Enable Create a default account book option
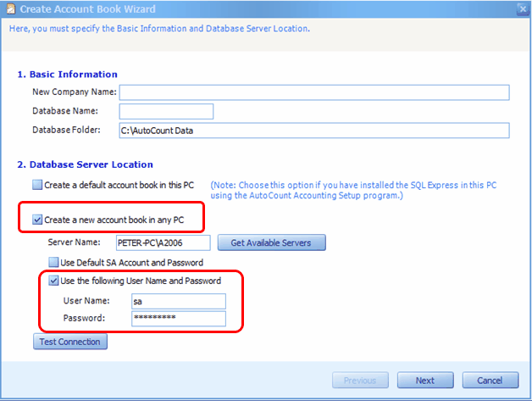 (x=36, y=184)
